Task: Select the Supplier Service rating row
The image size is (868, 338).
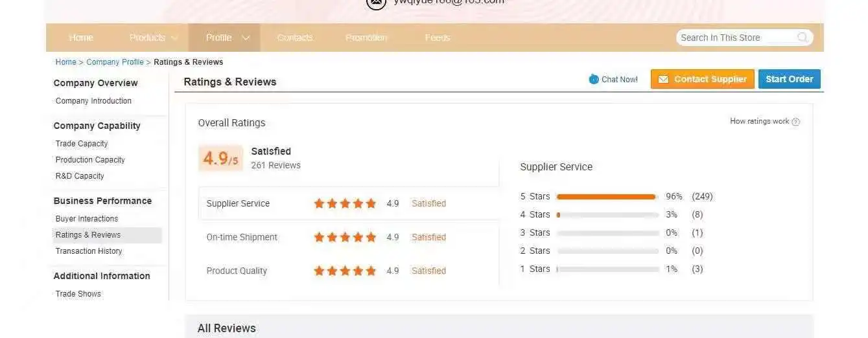Action: [349, 203]
